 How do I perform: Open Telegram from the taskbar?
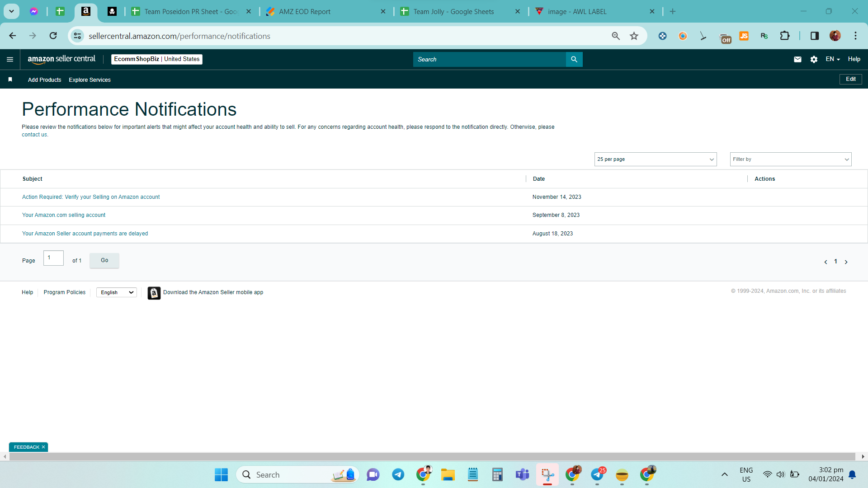point(398,475)
